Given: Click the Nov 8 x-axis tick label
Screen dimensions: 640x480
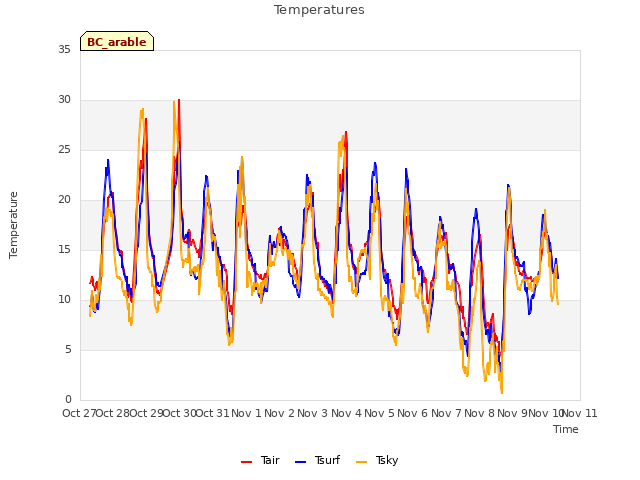Looking at the screenshot, I should pyautogui.click(x=479, y=413).
